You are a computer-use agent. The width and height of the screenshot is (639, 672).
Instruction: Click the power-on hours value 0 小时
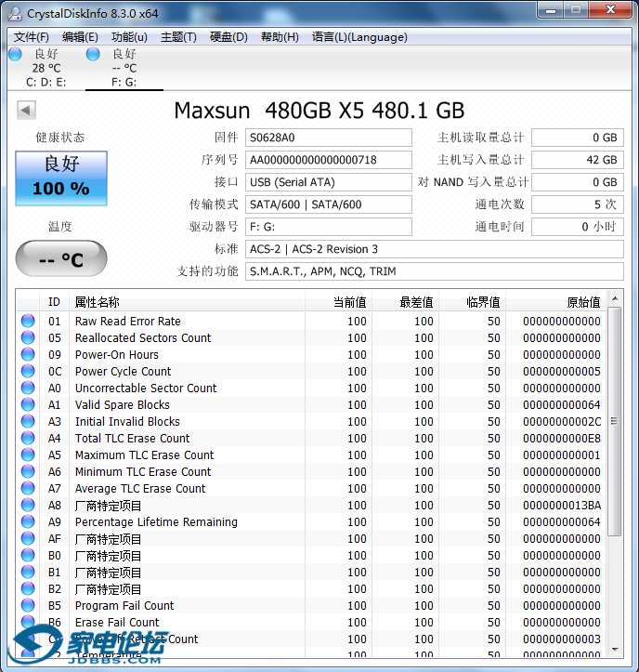point(578,227)
